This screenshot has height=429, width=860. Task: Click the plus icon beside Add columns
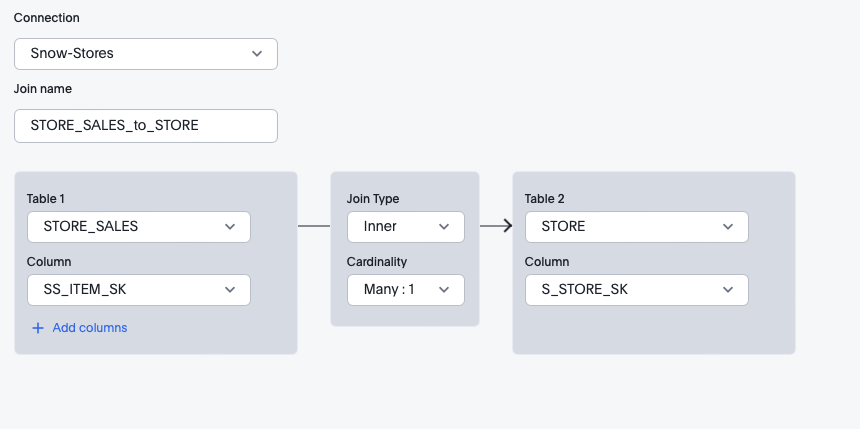[38, 328]
